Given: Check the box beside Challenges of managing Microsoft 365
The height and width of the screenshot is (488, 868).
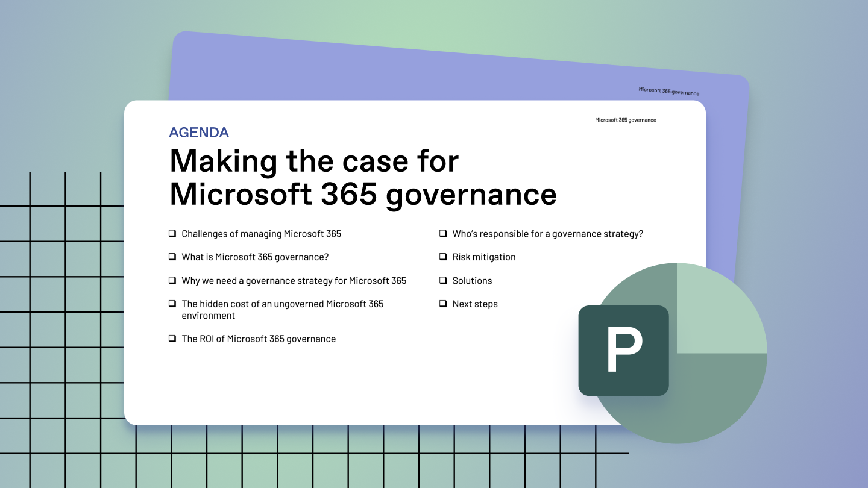Looking at the screenshot, I should tap(172, 233).
